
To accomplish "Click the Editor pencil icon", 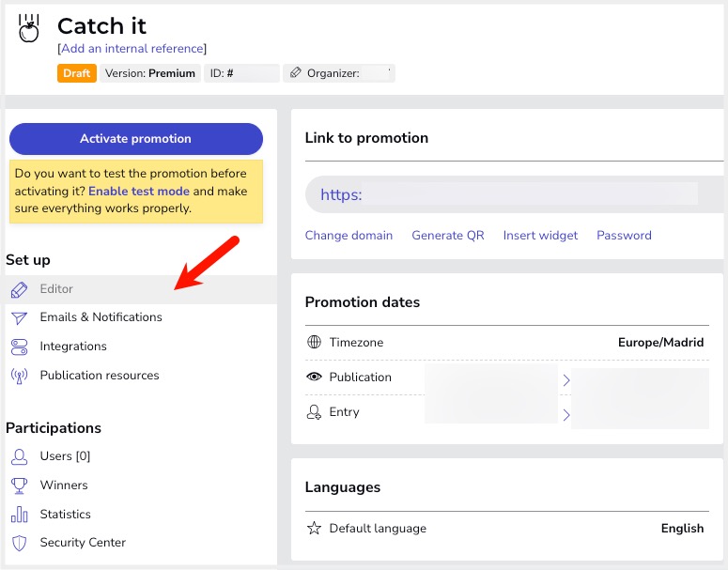I will (19, 289).
